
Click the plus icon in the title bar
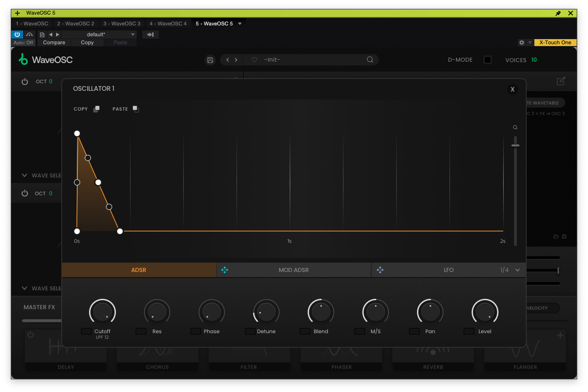click(17, 13)
